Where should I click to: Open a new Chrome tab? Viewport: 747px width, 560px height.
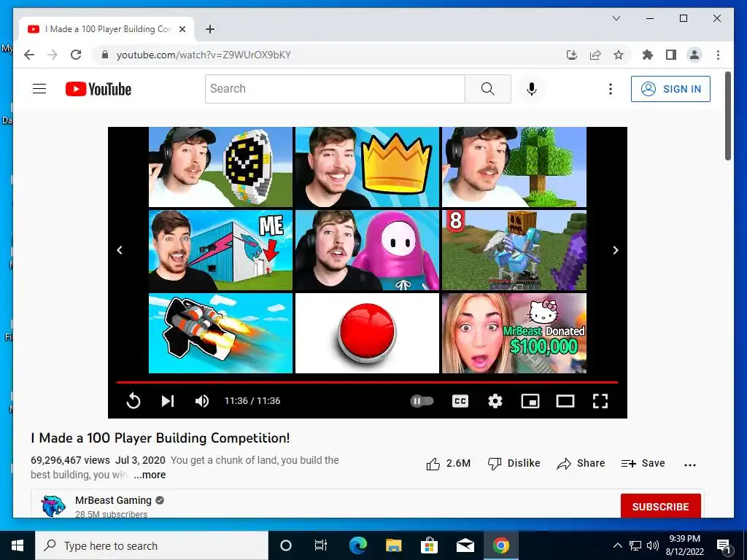pos(209,29)
